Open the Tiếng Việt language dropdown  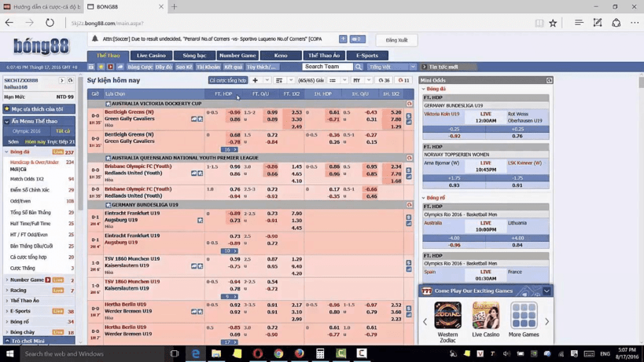coord(392,67)
